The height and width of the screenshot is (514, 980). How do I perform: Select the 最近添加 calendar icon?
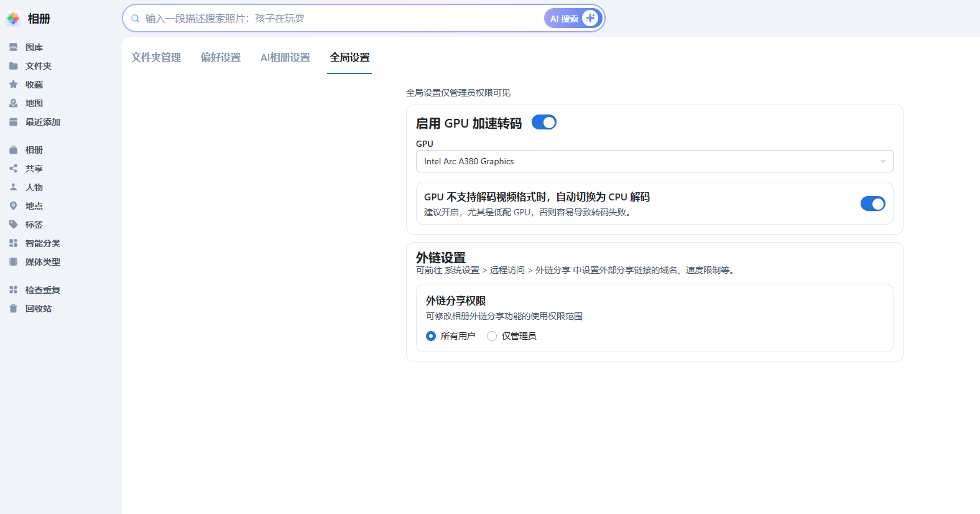click(x=13, y=122)
